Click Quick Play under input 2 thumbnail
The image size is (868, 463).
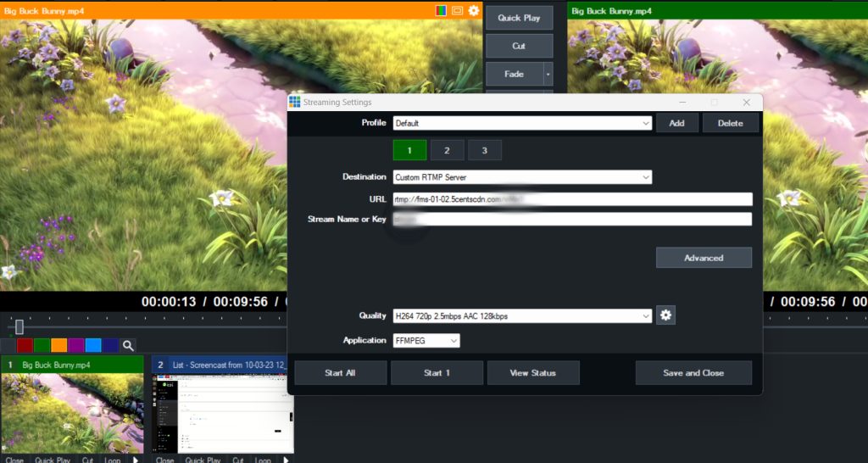click(203, 460)
